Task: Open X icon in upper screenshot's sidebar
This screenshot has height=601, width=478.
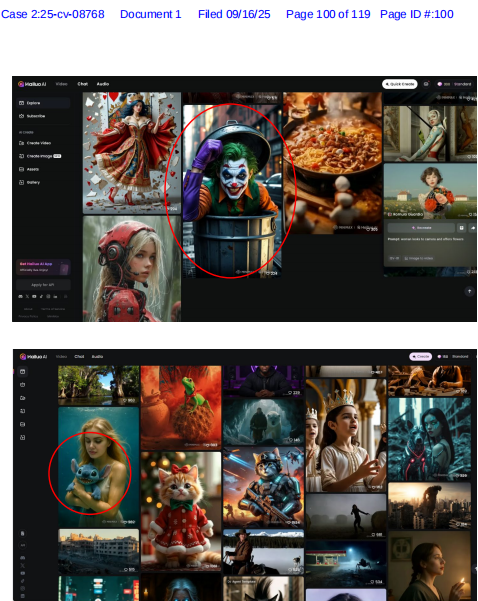Action: click(27, 296)
